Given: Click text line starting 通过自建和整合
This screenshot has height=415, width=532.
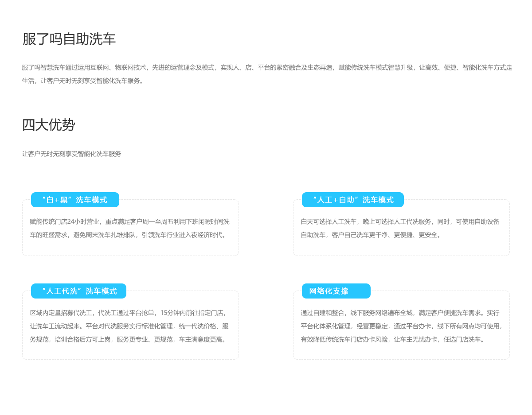Looking at the screenshot, I should [400, 313].
